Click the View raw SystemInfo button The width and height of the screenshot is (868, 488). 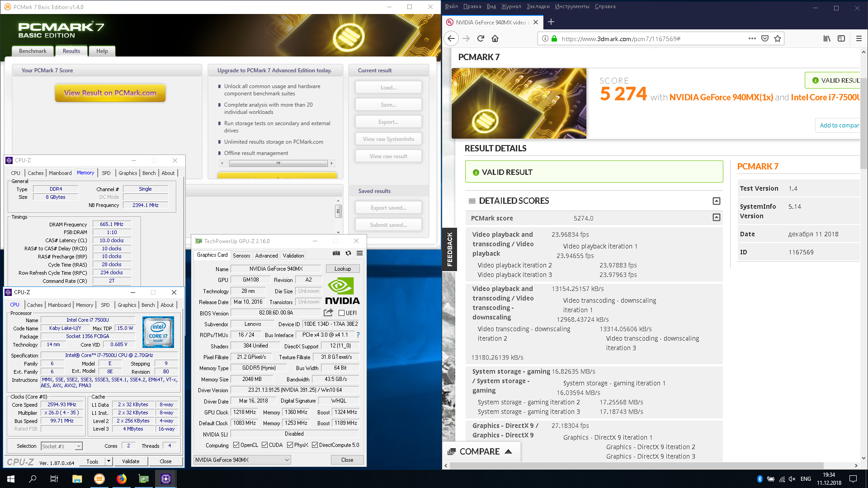388,139
